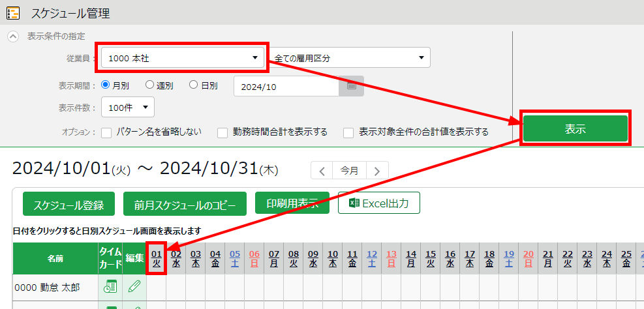Collapse the 表示条件の指定 section
This screenshot has width=644, height=309.
coord(13,37)
